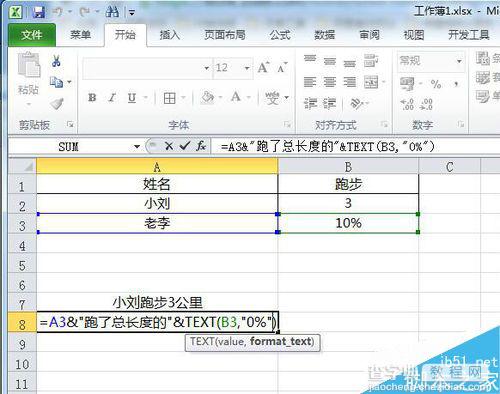Click the Cut scissors icon
Screen dimensions: 500x394
[56, 61]
